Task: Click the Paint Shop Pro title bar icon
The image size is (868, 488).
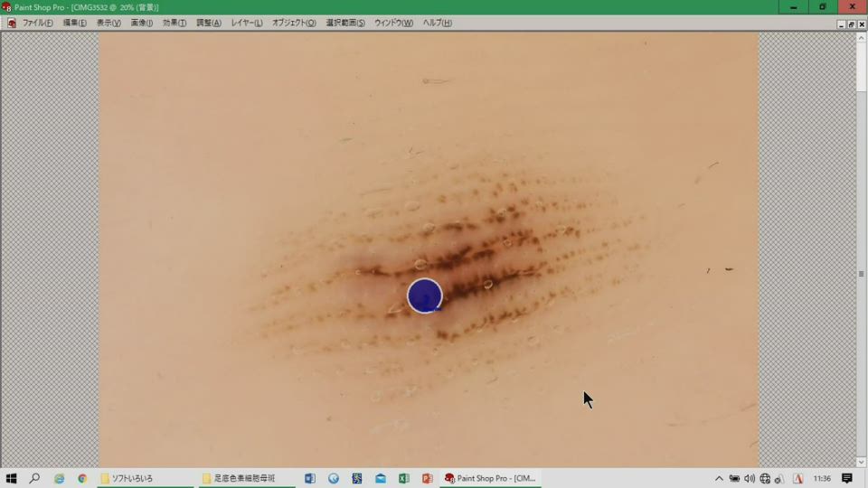Action: pyautogui.click(x=6, y=7)
